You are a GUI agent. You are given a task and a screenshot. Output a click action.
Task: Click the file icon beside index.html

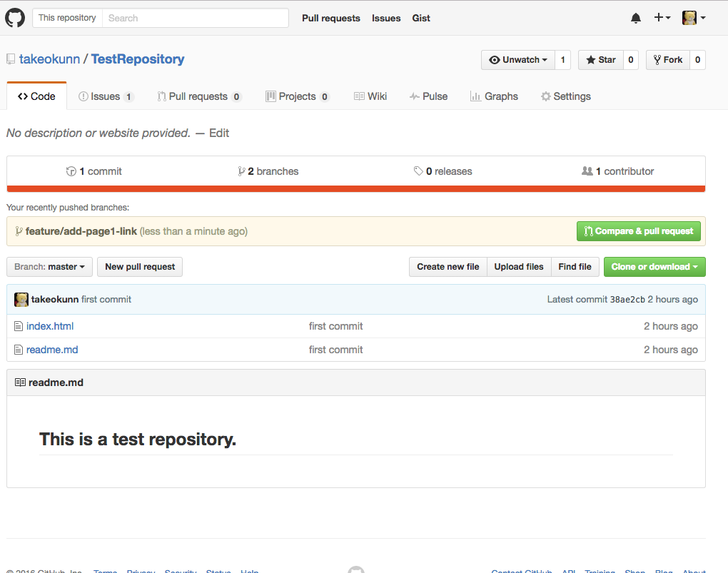point(18,325)
